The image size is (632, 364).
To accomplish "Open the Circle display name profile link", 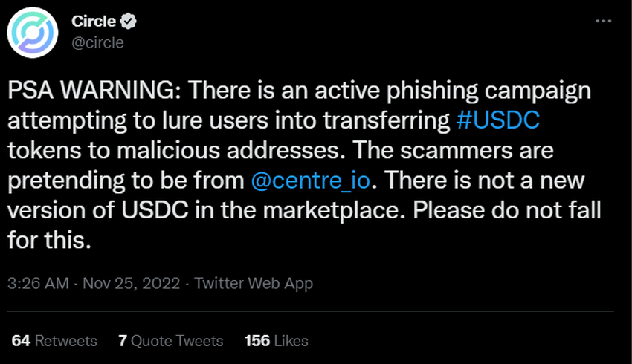I will (x=94, y=22).
